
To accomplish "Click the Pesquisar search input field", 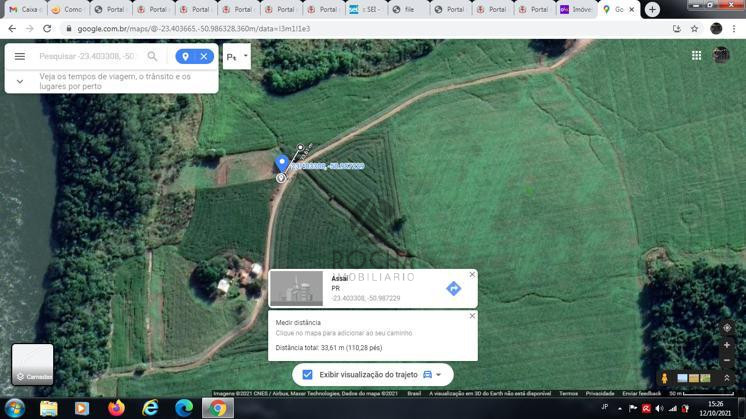I will pyautogui.click(x=85, y=57).
